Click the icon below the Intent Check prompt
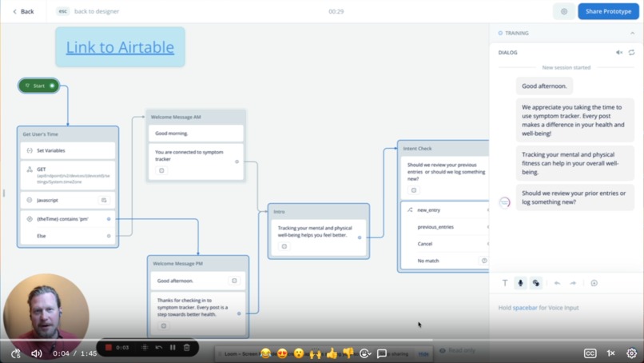 point(414,190)
